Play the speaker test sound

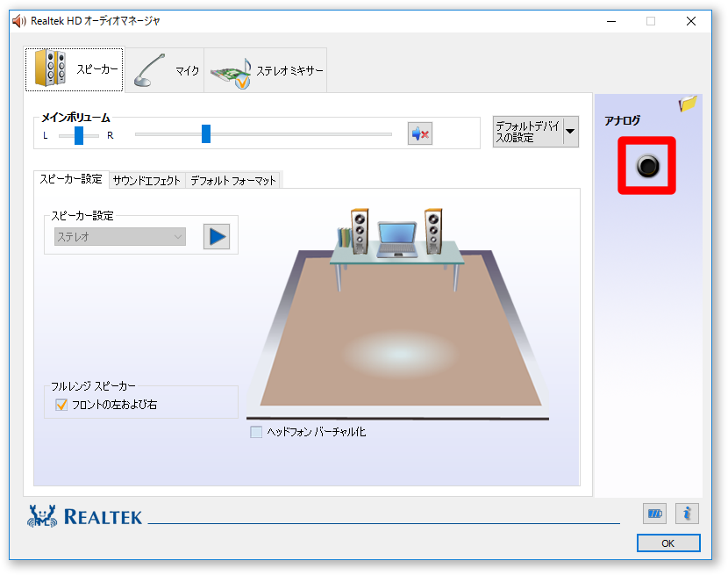217,237
